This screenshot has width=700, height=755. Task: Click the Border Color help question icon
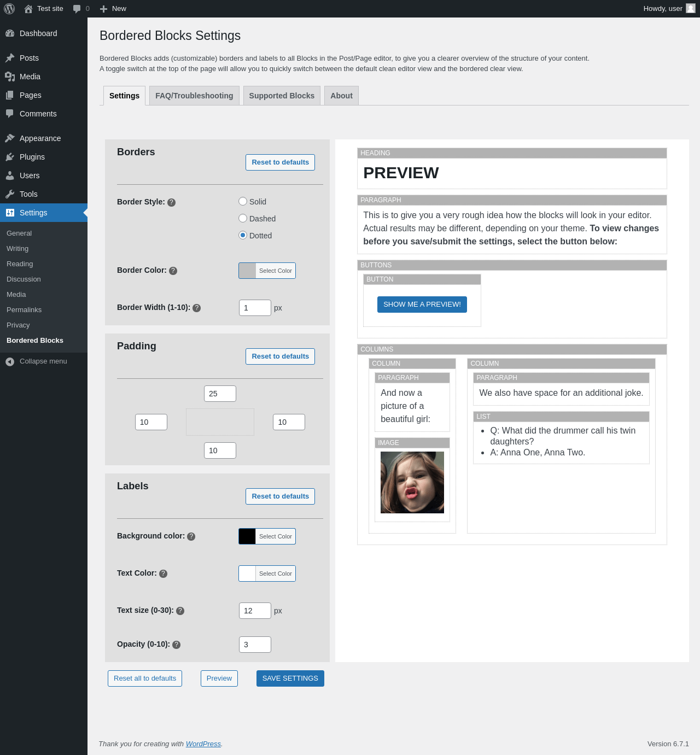[173, 271]
